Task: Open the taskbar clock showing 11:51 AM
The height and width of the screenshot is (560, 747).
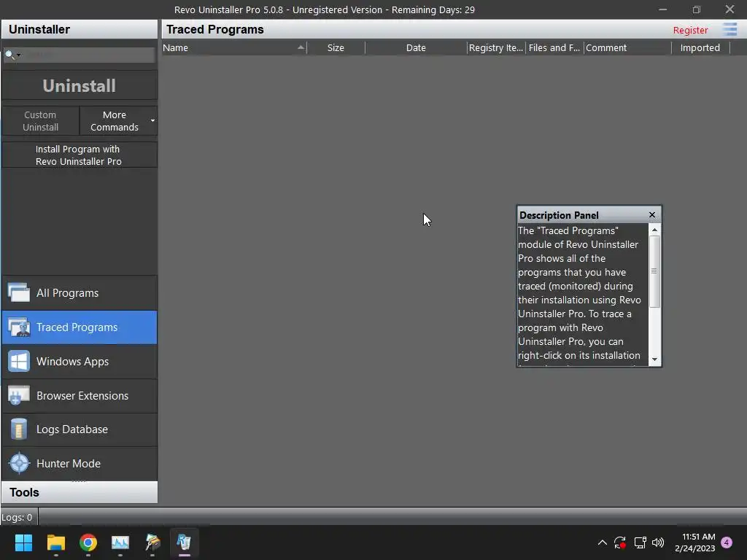Action: coord(695,542)
